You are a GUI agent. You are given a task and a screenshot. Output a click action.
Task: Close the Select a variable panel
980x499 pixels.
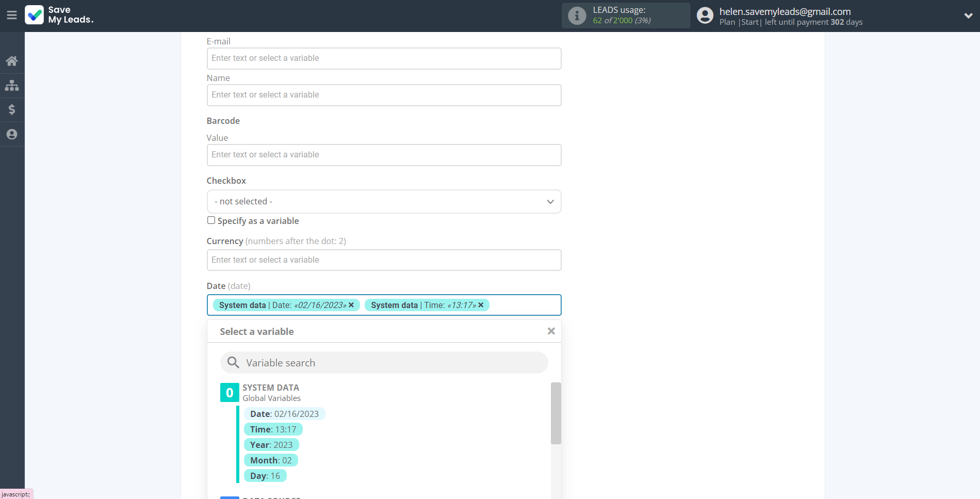[x=551, y=331]
